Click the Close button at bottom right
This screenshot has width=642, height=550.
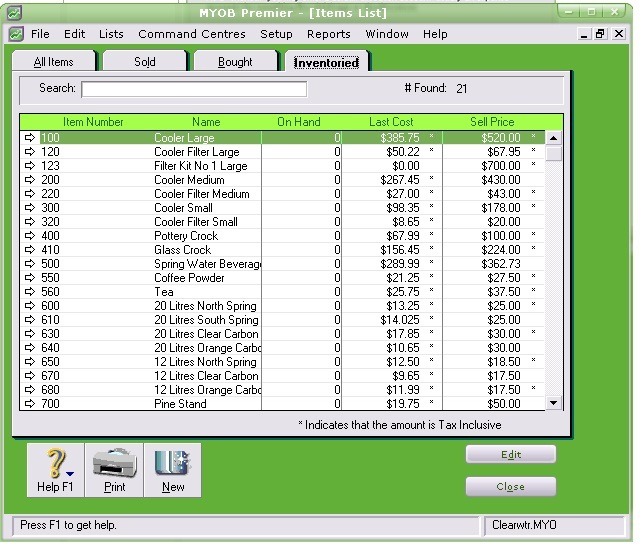click(x=511, y=487)
